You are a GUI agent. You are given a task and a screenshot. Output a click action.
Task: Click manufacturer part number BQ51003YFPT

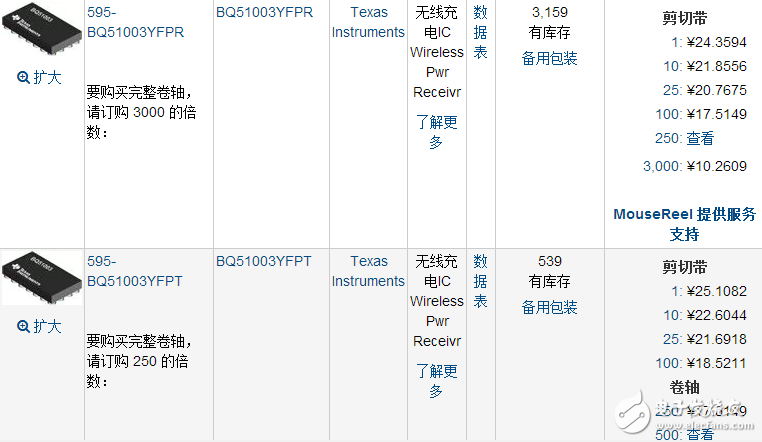click(264, 261)
